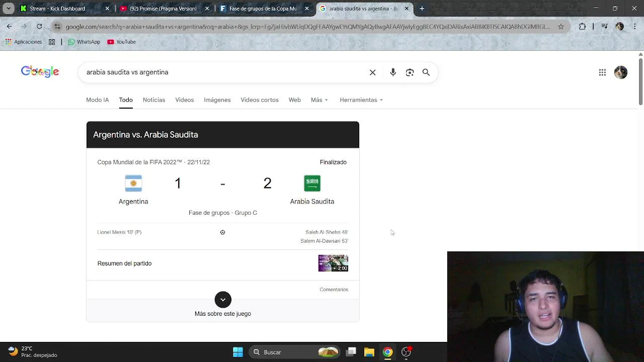Image resolution: width=644 pixels, height=362 pixels.
Task: Open the WhatsApp bookmark
Action: point(84,42)
